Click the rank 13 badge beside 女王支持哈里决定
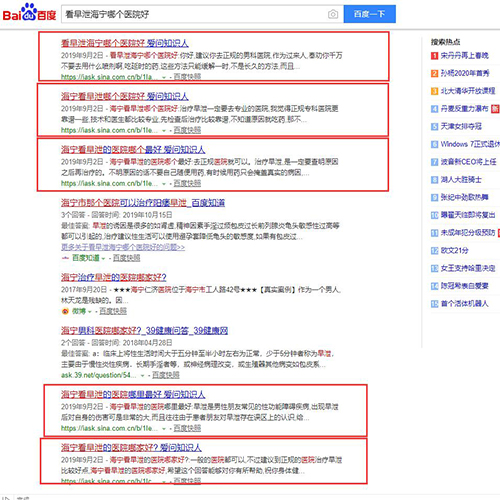 434,268
